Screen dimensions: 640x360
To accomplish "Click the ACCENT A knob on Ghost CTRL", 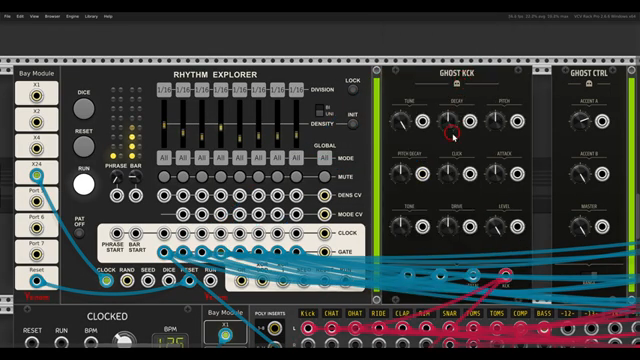I will pos(580,121).
